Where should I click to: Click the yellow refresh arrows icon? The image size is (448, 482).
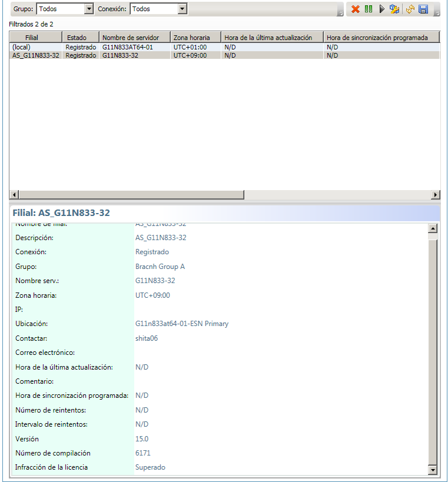coord(410,9)
